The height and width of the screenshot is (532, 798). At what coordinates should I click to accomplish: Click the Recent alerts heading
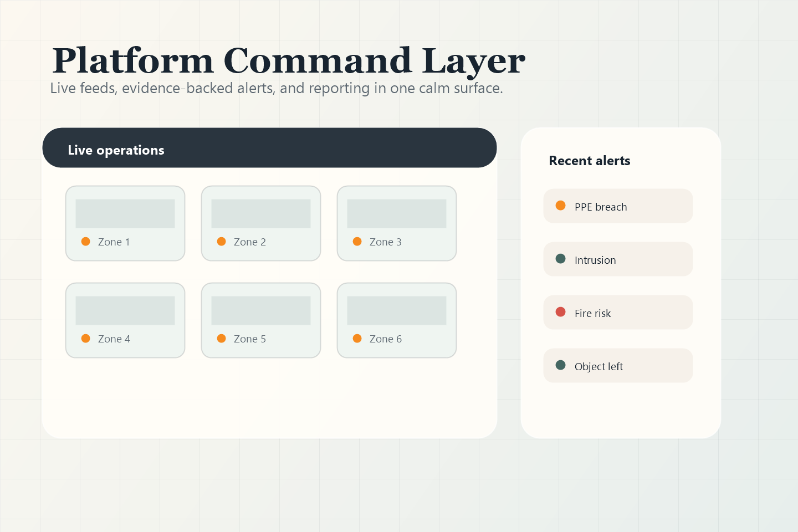pyautogui.click(x=590, y=161)
